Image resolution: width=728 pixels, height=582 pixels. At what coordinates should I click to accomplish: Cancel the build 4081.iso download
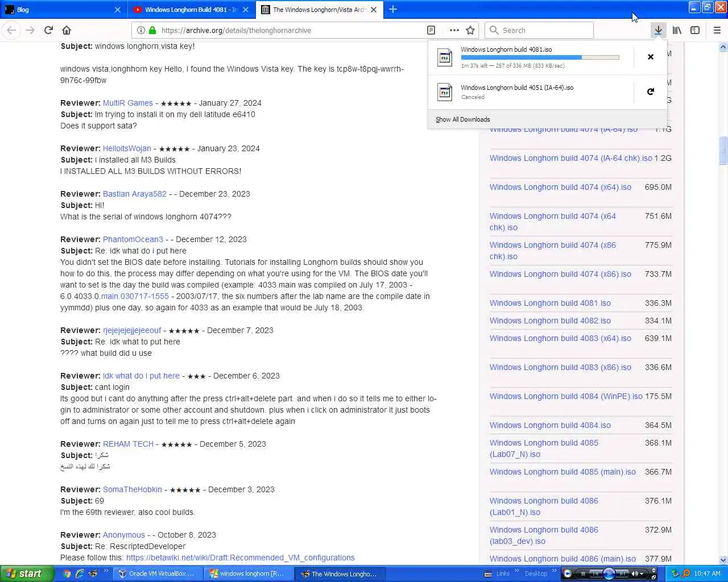[651, 57]
